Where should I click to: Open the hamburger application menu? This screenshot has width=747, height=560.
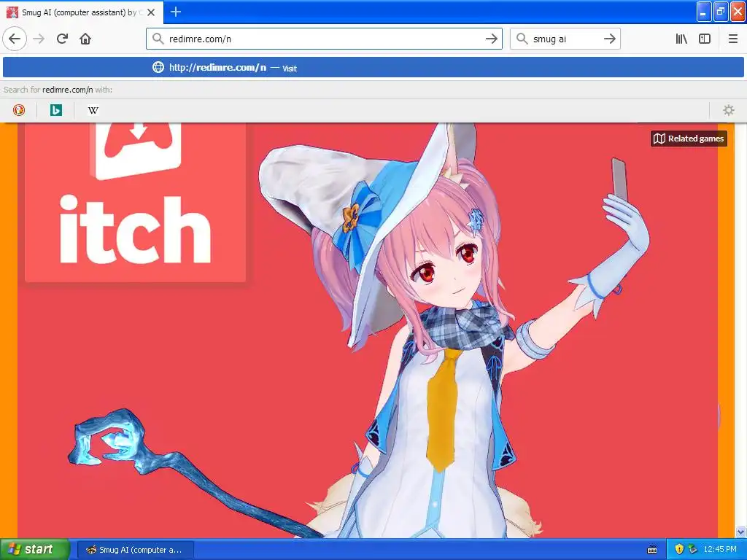(732, 39)
